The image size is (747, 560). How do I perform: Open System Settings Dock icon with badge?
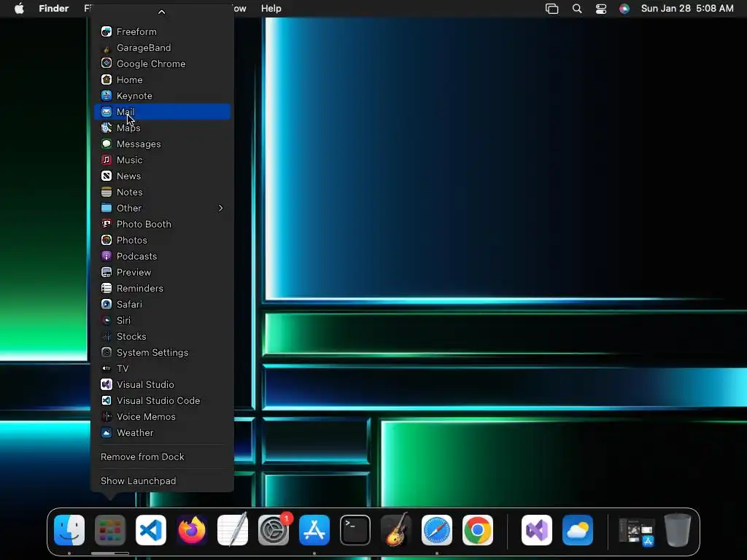(x=274, y=530)
